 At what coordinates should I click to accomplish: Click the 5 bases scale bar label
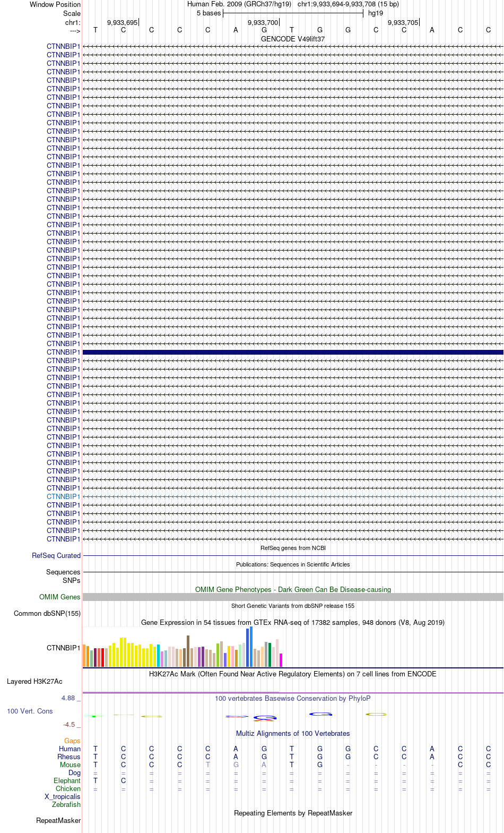click(208, 13)
